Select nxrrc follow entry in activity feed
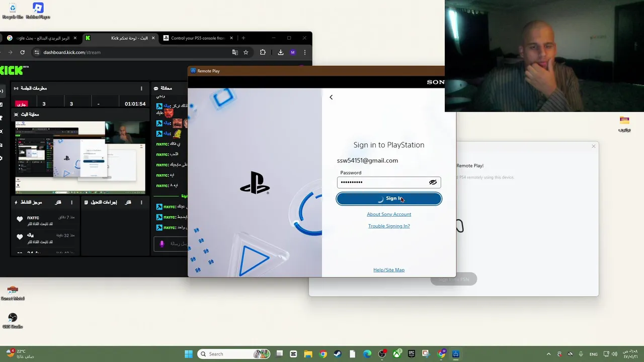The image size is (644, 362). [46, 220]
